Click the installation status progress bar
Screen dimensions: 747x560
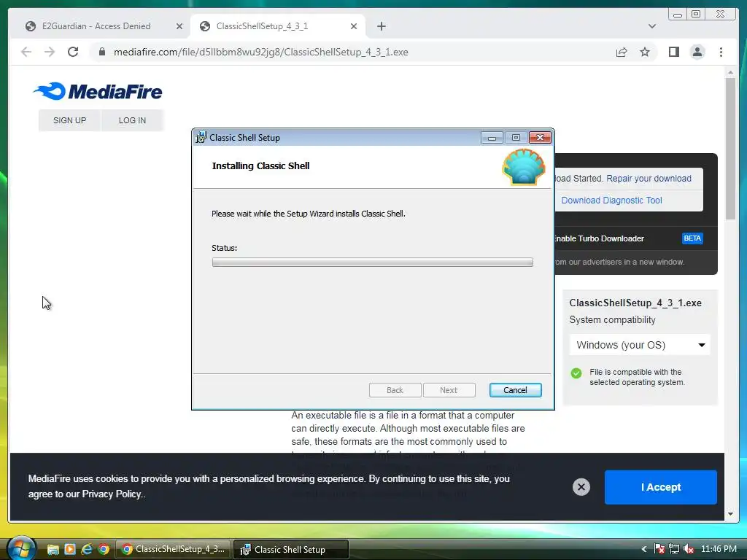click(x=373, y=262)
